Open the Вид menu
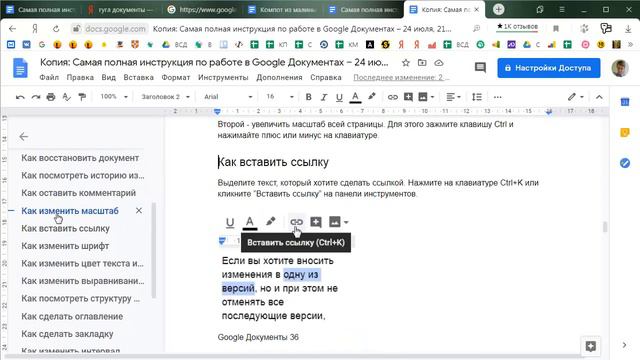Screen dimensions: 640x360 pyautogui.click(x=109, y=78)
